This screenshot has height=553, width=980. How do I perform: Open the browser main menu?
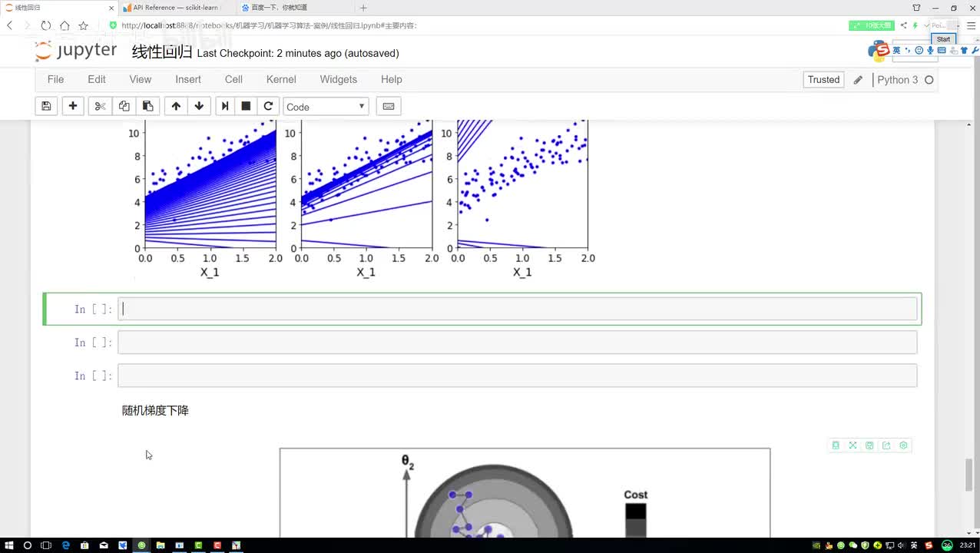click(971, 25)
